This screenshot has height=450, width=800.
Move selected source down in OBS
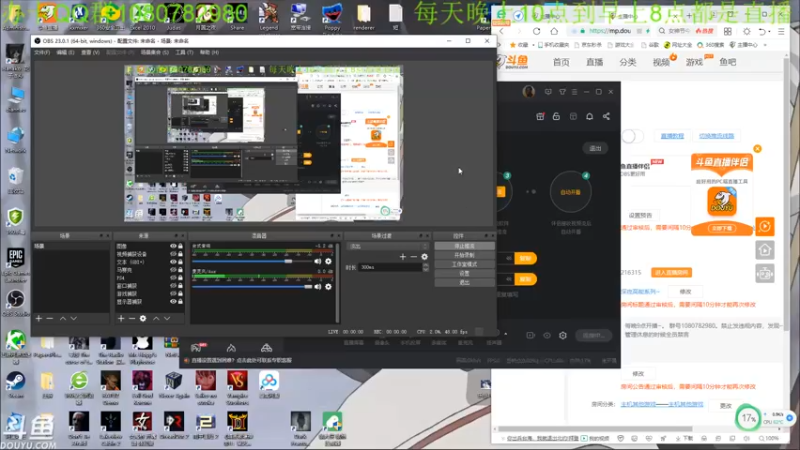(167, 318)
